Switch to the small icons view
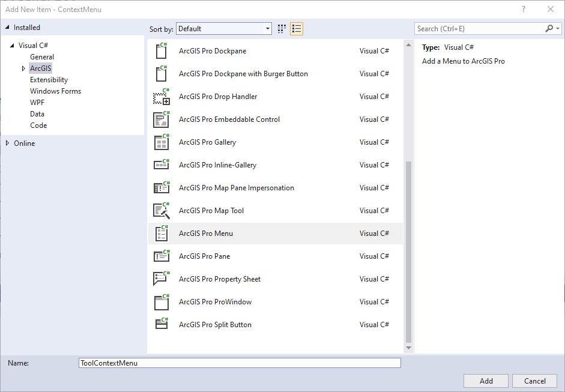The height and width of the screenshot is (392, 565). coord(296,28)
